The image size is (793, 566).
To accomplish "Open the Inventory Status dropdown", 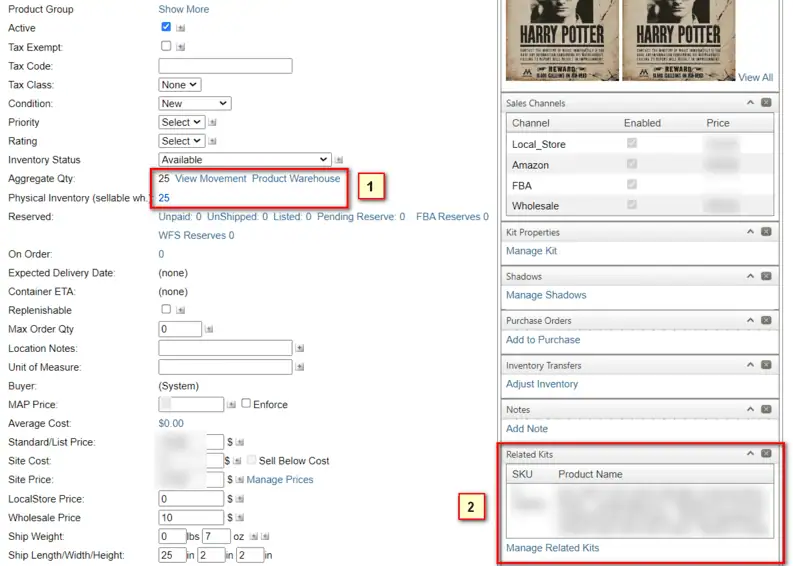I will coord(245,160).
